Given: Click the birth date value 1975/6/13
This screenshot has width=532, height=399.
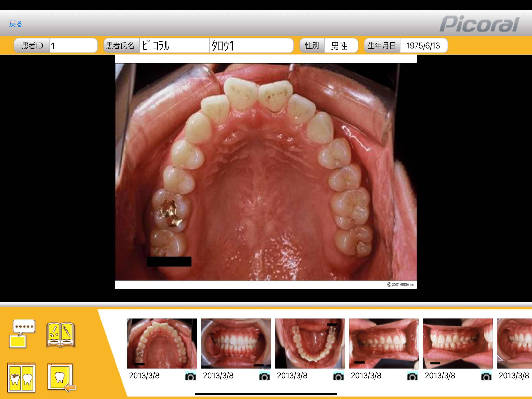Looking at the screenshot, I should 423,45.
